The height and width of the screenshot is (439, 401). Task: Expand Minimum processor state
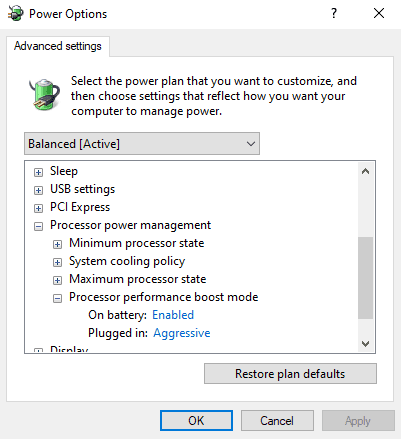point(57,244)
